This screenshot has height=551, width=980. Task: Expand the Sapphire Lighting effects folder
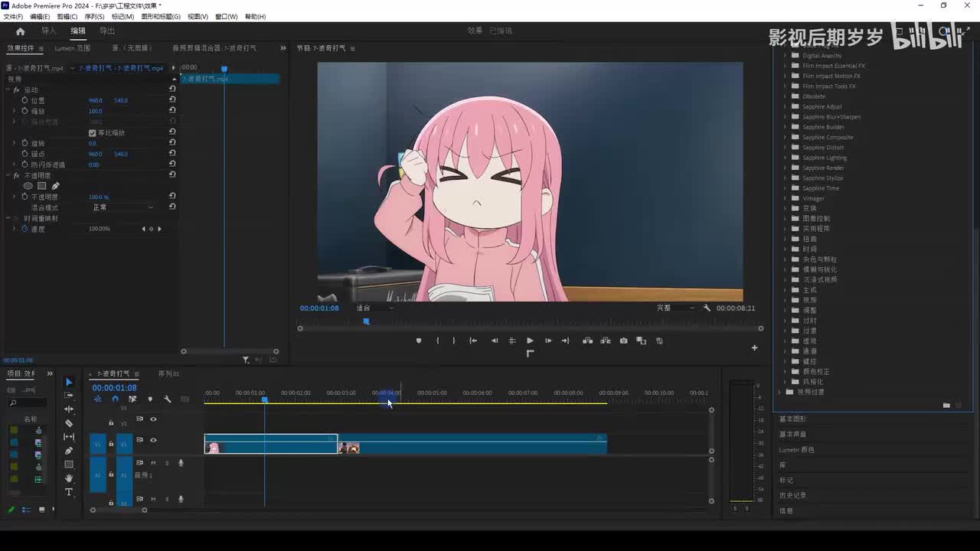tap(785, 158)
